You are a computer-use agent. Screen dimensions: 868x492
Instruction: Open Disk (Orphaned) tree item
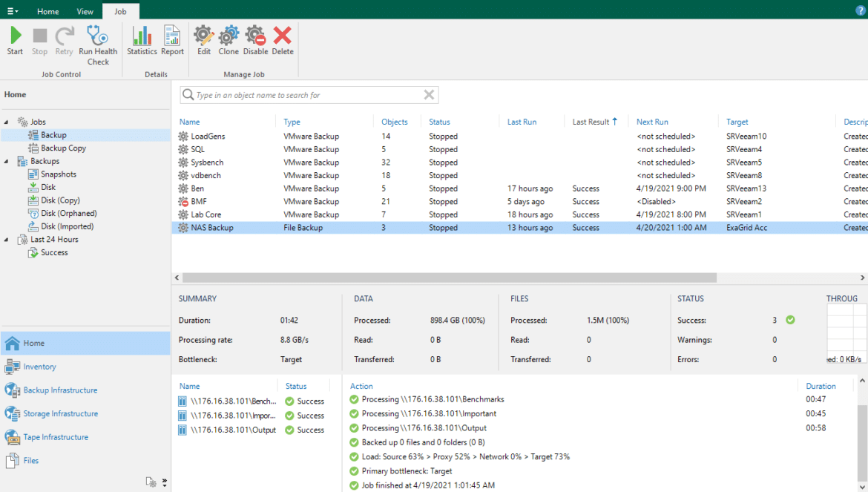[69, 213]
